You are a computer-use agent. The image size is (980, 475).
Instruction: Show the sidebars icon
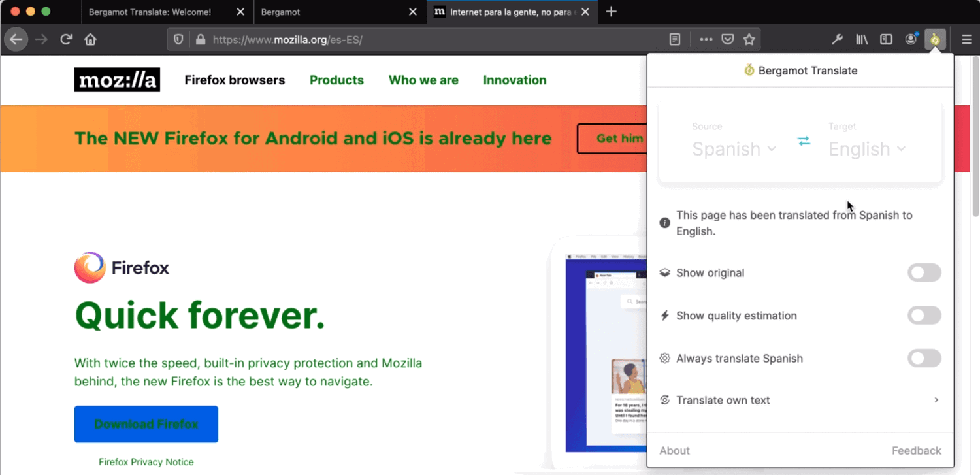[x=886, y=40]
